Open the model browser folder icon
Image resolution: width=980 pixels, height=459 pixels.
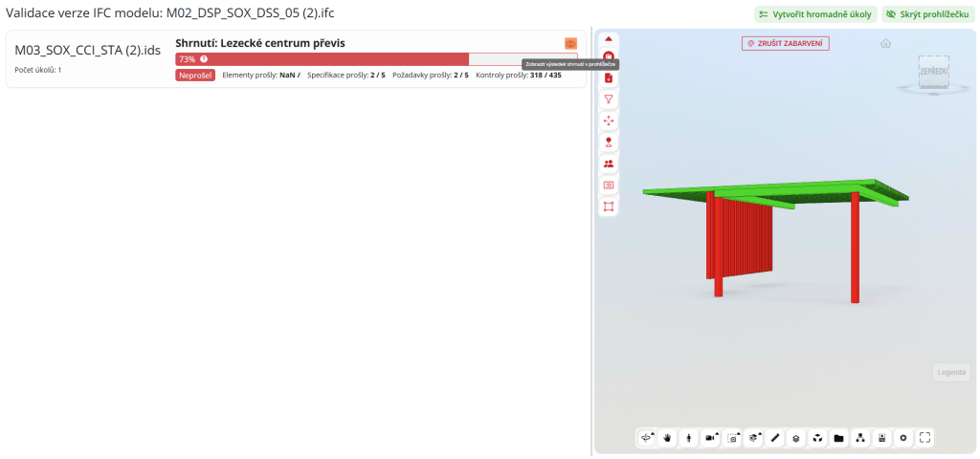(x=838, y=438)
